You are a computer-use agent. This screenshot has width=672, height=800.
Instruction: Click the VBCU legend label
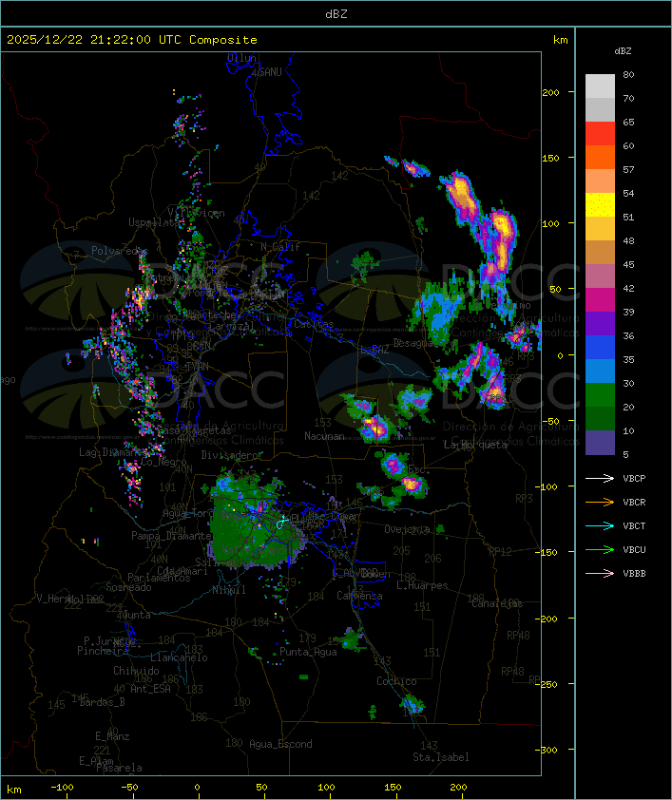pos(634,550)
